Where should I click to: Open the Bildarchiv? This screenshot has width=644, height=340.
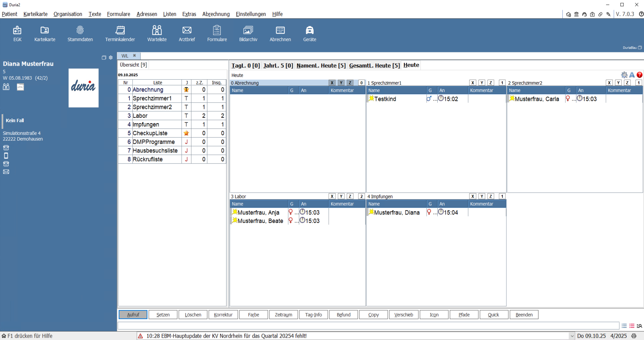click(x=248, y=34)
